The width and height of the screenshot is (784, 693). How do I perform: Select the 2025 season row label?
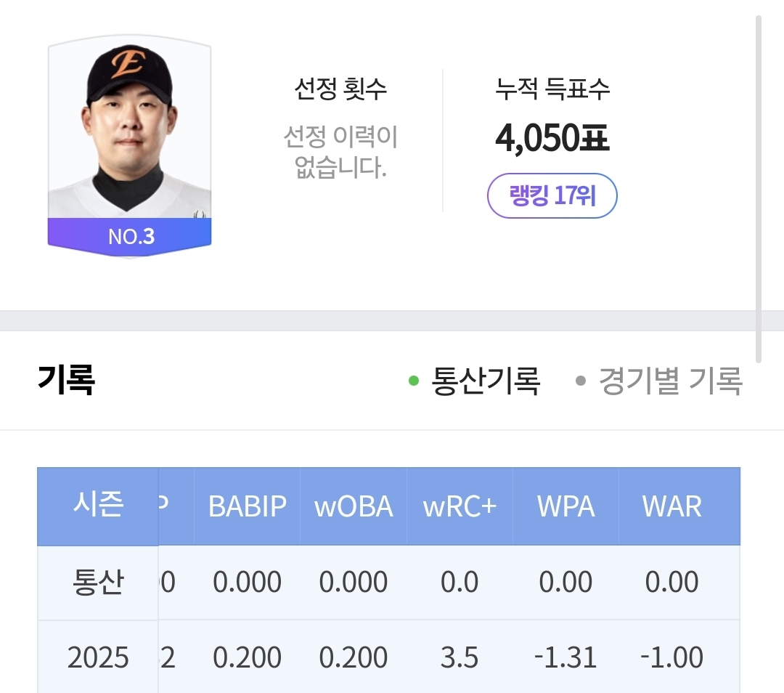click(x=98, y=657)
